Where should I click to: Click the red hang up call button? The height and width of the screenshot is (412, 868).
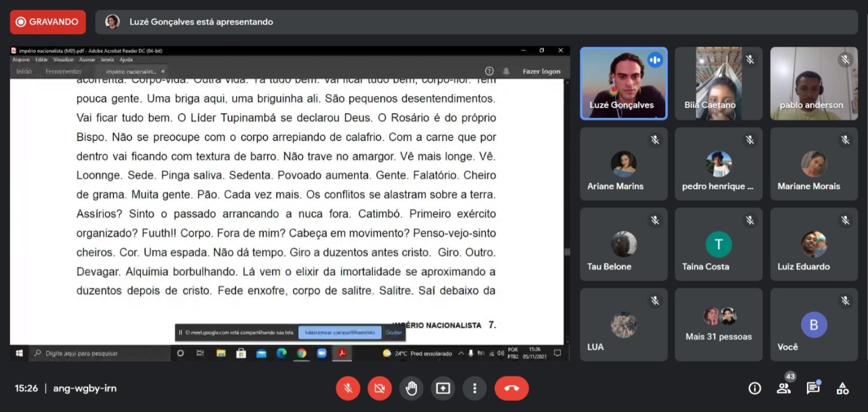511,388
